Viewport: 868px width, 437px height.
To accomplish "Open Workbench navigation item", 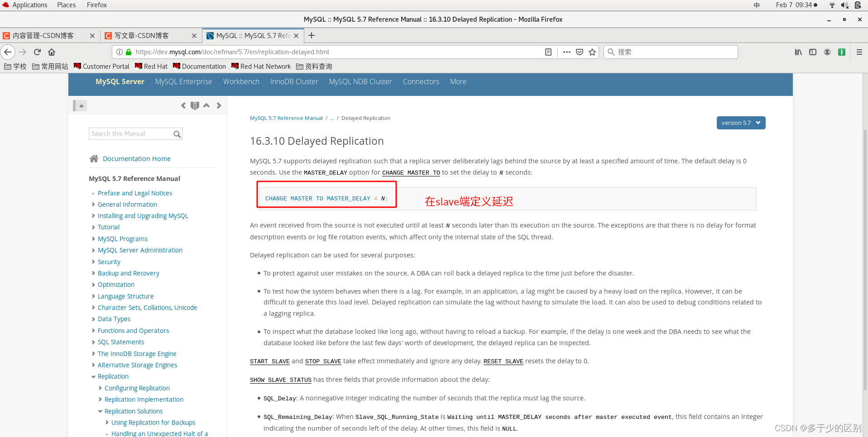I will coord(241,81).
